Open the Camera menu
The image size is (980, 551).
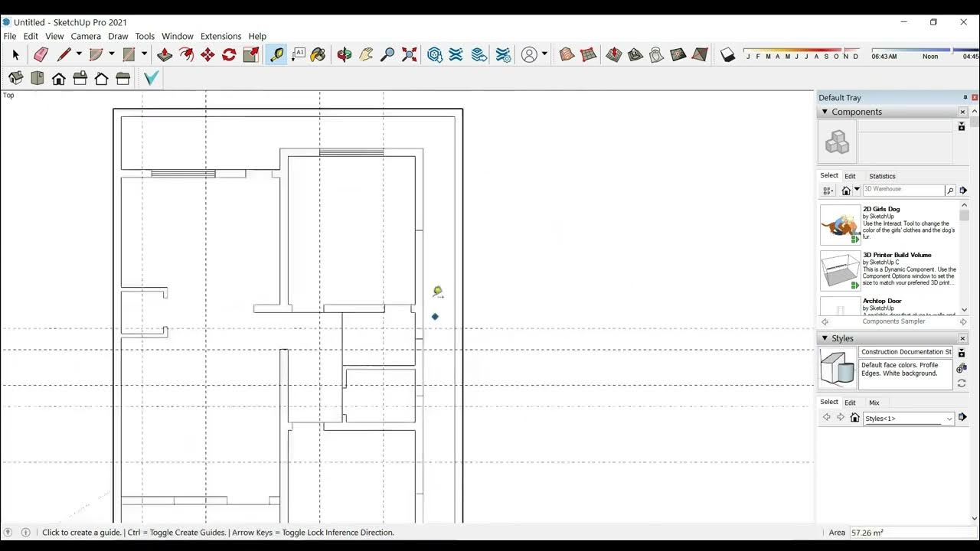pyautogui.click(x=86, y=36)
